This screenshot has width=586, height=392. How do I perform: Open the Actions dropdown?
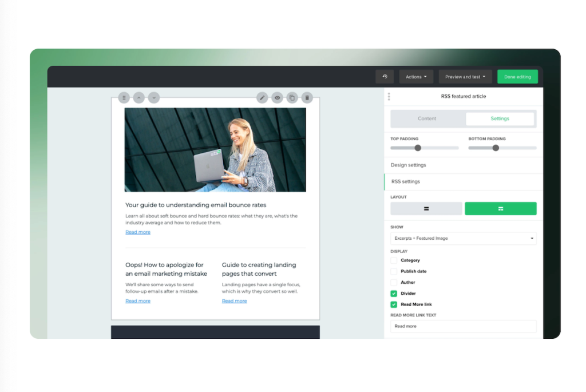click(416, 77)
